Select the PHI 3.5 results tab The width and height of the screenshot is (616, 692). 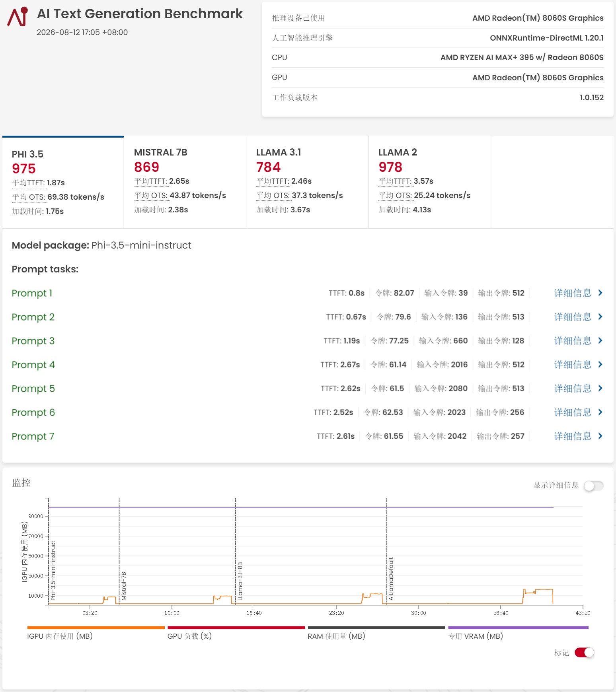pos(63,182)
